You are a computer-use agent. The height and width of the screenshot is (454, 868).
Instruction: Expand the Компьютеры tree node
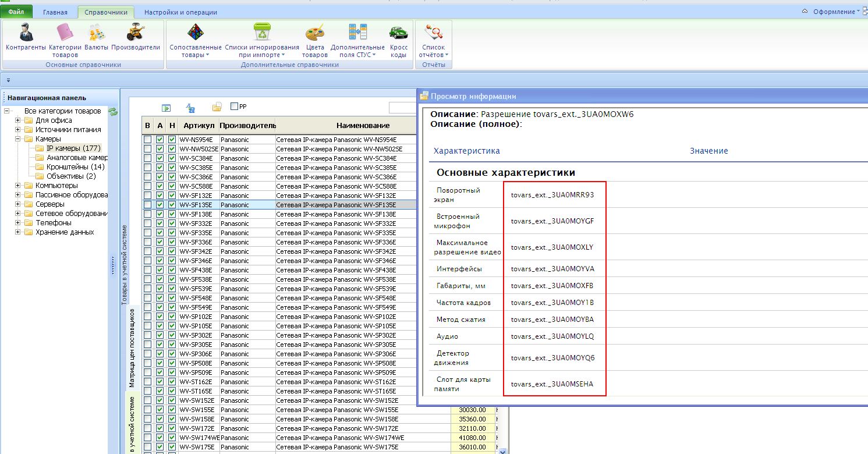[x=18, y=186]
